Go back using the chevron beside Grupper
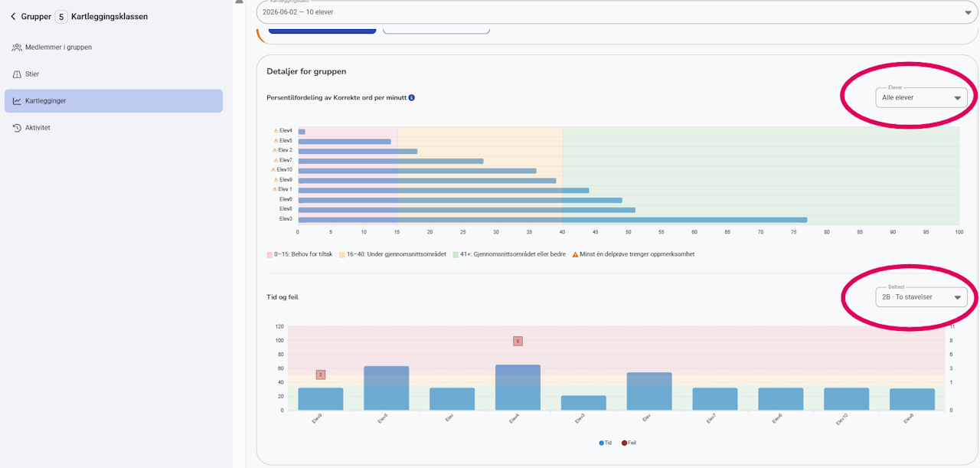 pos(13,16)
